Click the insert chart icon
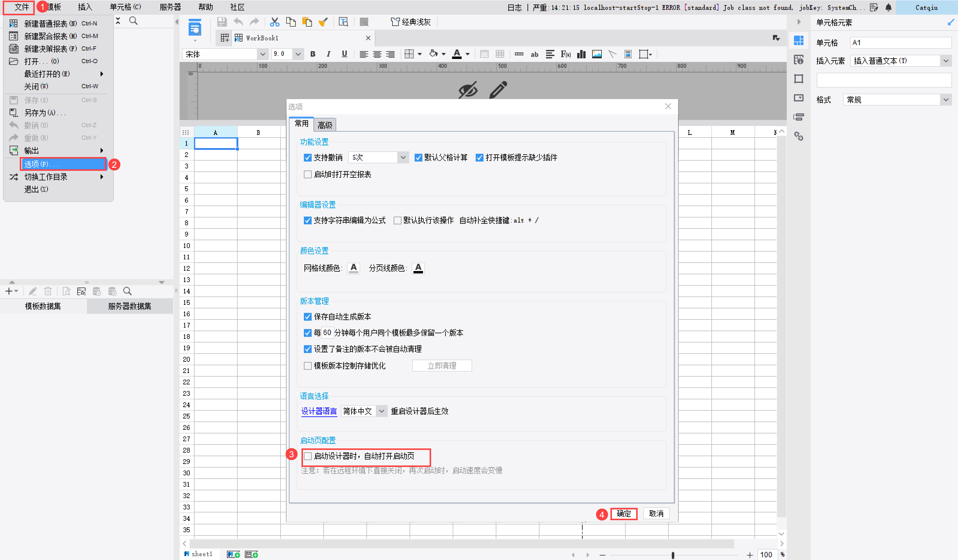This screenshot has width=958, height=560. [581, 54]
